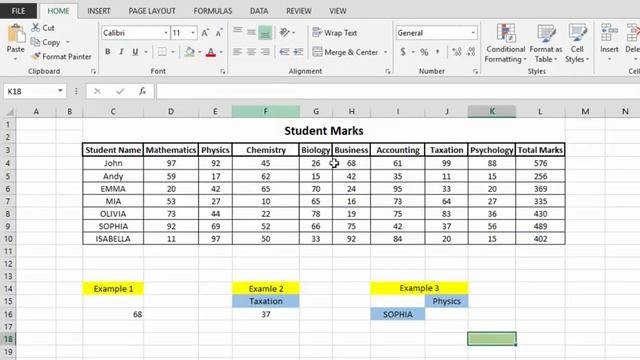The width and height of the screenshot is (640, 360).
Task: Toggle Bottom Align highlighted button
Action: tap(265, 33)
